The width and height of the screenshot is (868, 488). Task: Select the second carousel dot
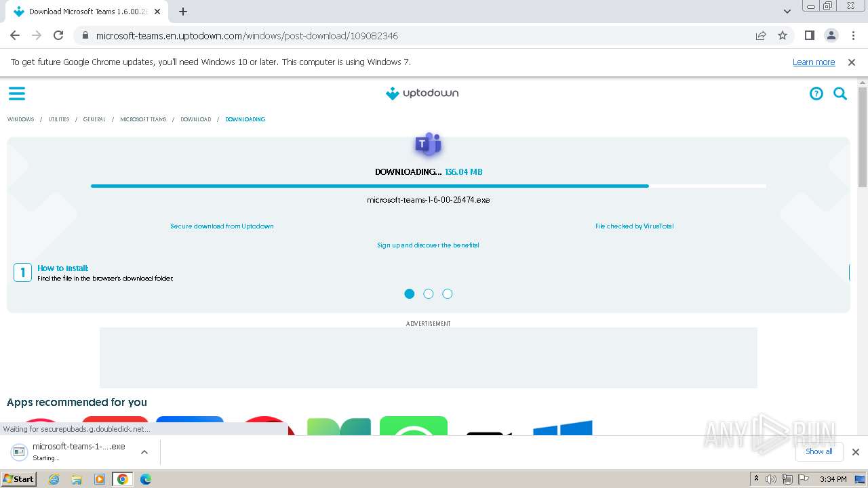pos(429,294)
